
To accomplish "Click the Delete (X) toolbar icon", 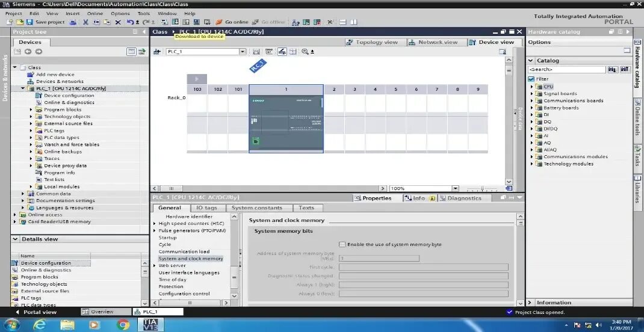I will pos(118,22).
